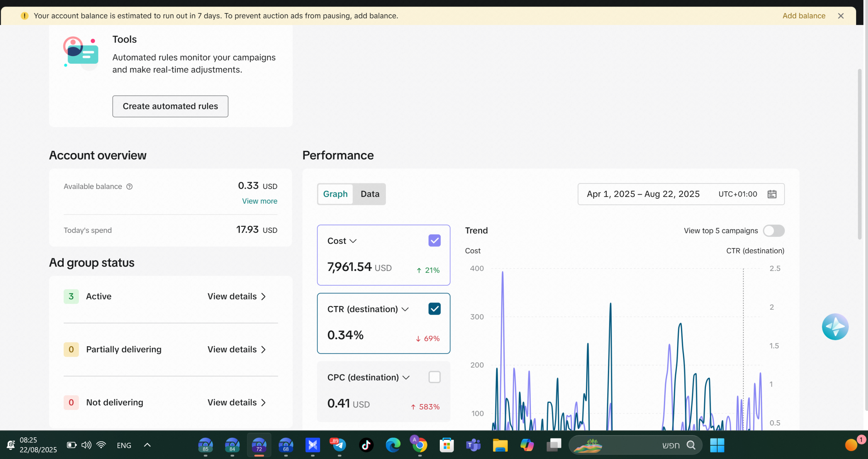Click the Windows Start button

click(717, 445)
